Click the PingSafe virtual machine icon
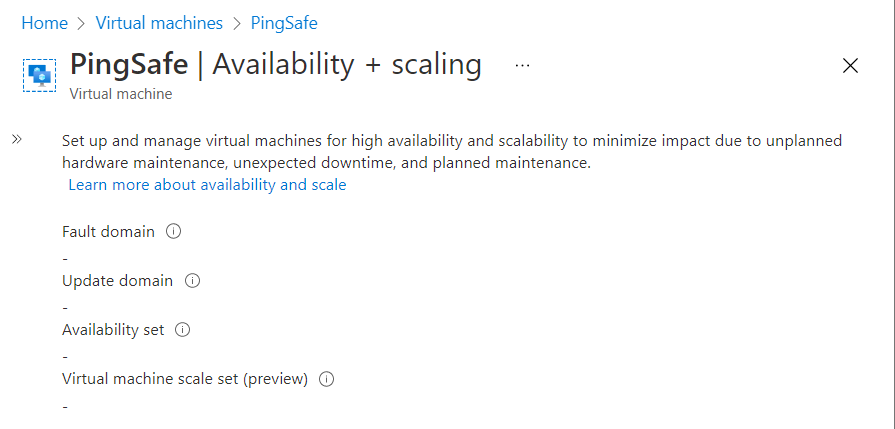 point(39,75)
